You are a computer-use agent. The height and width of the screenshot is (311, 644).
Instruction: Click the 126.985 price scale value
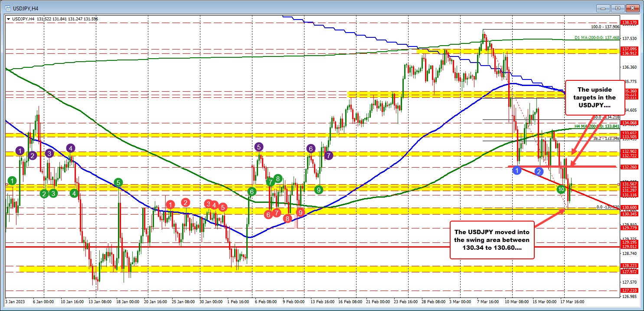click(629, 297)
